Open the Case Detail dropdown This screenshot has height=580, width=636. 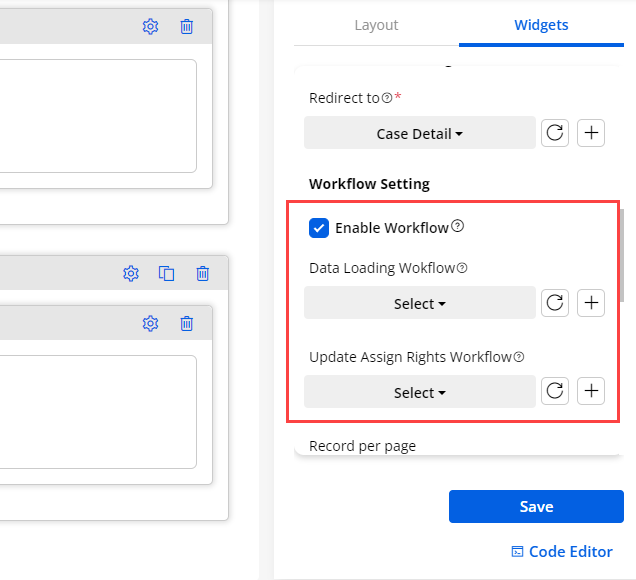click(419, 133)
